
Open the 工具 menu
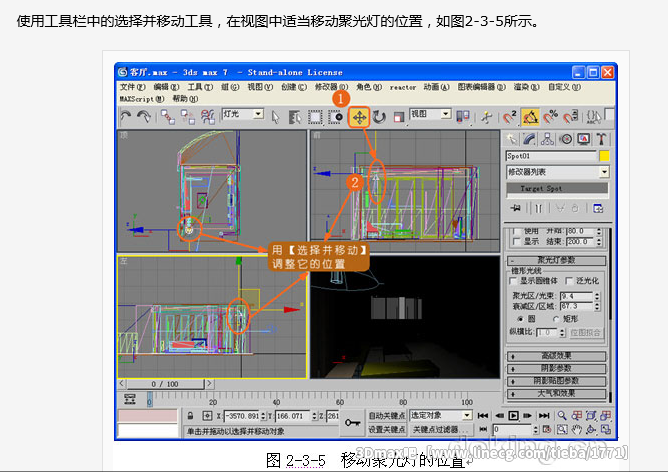coord(200,87)
